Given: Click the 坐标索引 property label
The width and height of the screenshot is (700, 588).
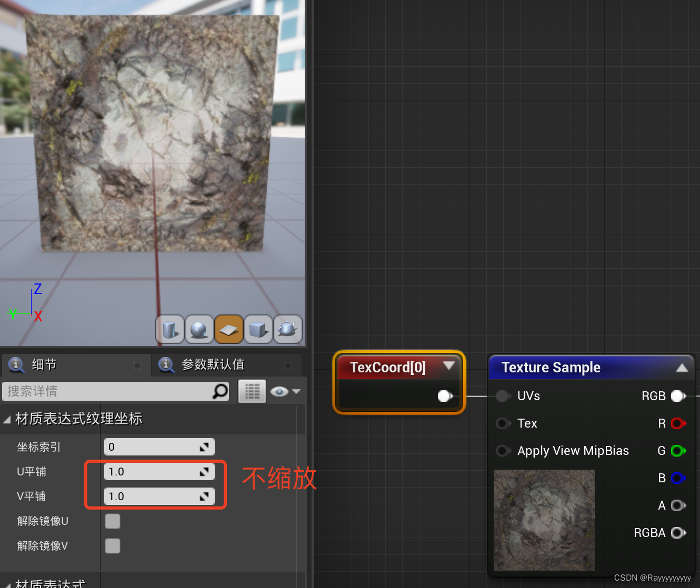Looking at the screenshot, I should pos(39,447).
